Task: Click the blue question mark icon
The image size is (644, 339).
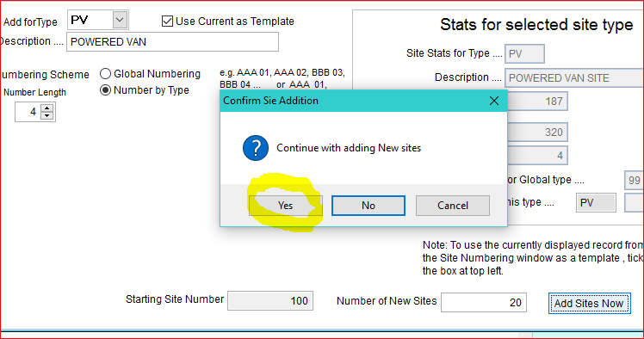Action: [x=256, y=148]
